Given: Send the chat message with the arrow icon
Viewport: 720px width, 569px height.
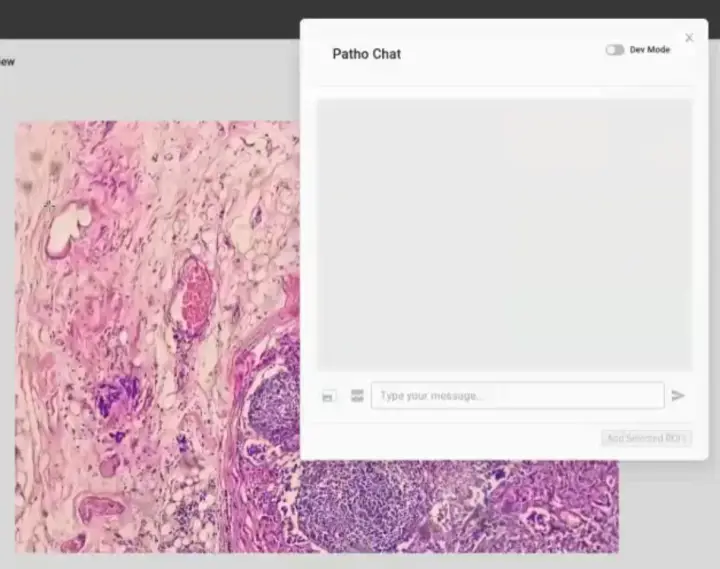Looking at the screenshot, I should (x=678, y=395).
